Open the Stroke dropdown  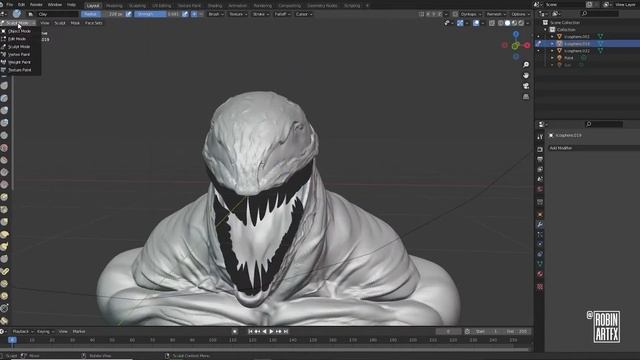(260, 14)
